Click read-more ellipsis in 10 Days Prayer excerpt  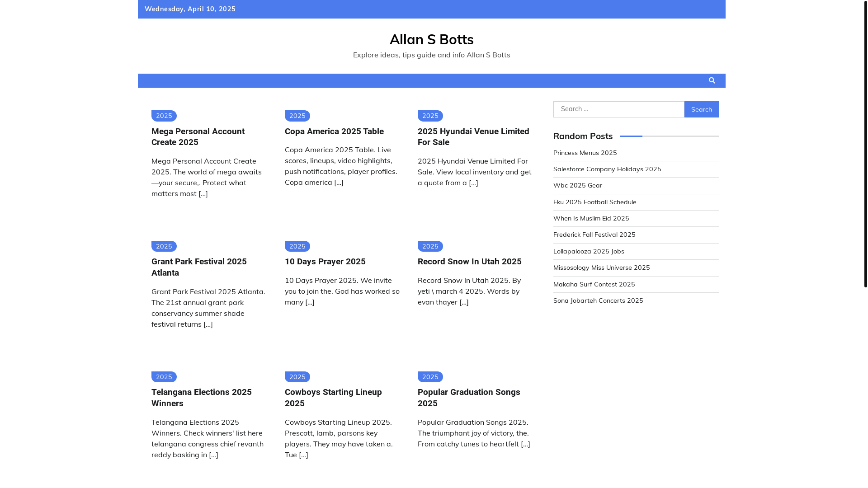310,302
